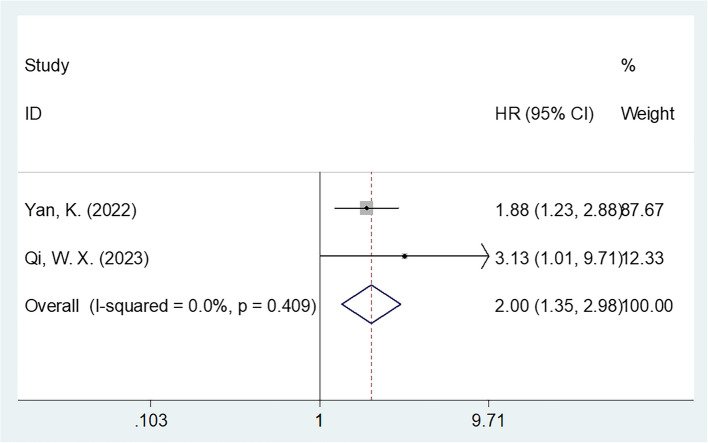Select the Overall diamond shape
This screenshot has height=443, width=708.
371,303
